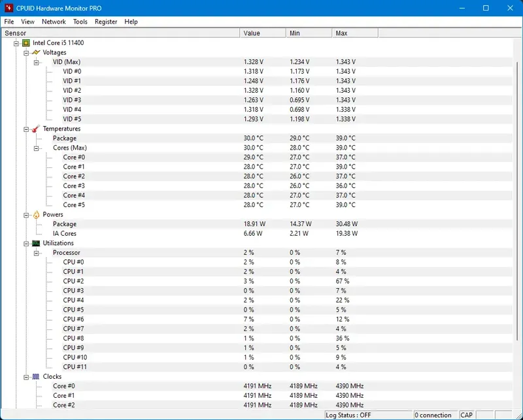Click the 14.37 W min package power
523x420 pixels.
click(301, 224)
